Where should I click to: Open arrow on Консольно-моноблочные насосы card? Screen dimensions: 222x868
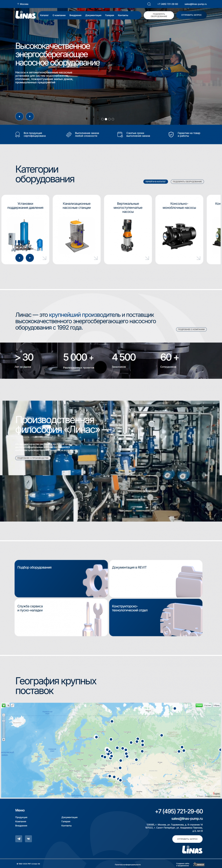[x=198, y=258]
